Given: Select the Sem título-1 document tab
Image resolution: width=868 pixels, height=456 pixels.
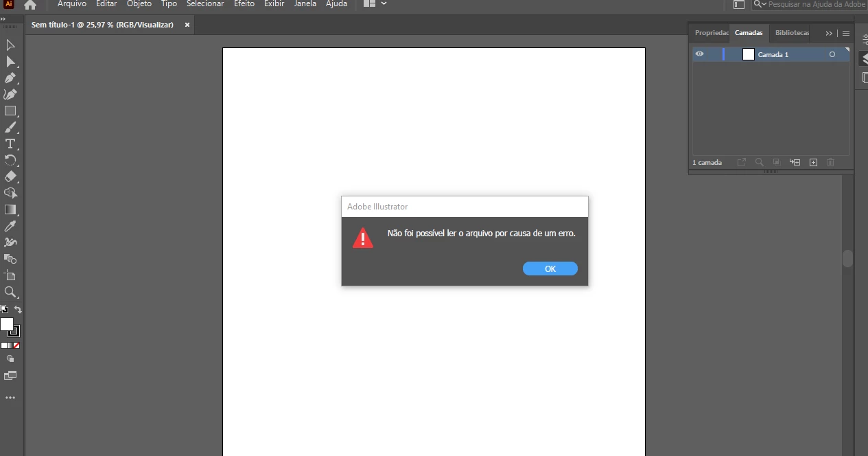Looking at the screenshot, I should 102,25.
